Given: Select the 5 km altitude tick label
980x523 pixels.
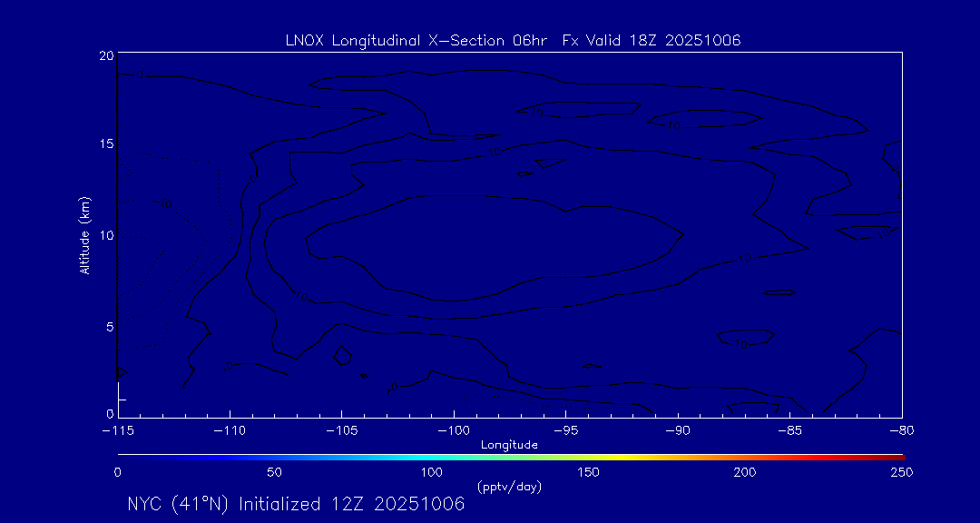Looking at the screenshot, I should [x=109, y=326].
